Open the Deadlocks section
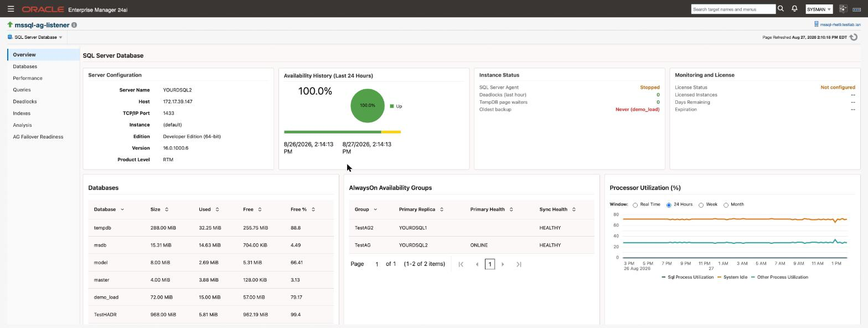This screenshot has height=328, width=868. coord(25,101)
